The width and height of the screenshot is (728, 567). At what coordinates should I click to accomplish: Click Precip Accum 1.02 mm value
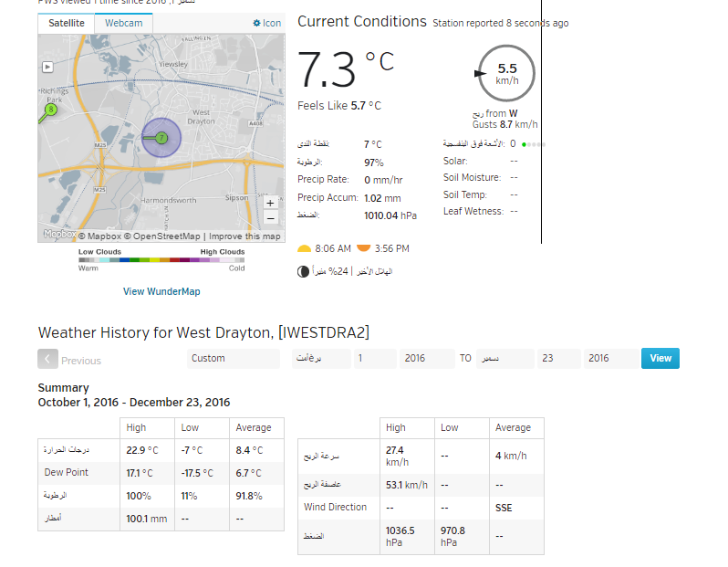coord(382,198)
